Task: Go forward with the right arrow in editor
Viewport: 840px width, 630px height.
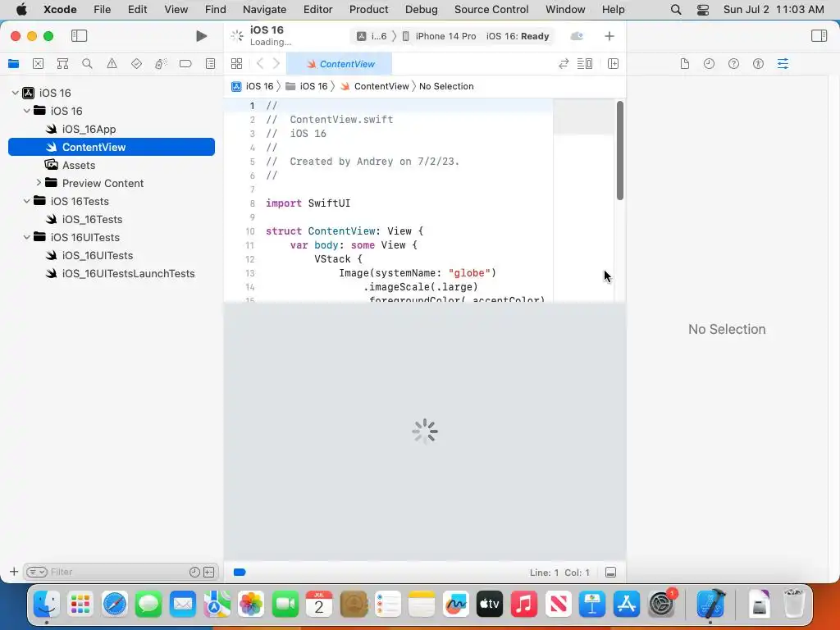Action: (x=276, y=64)
